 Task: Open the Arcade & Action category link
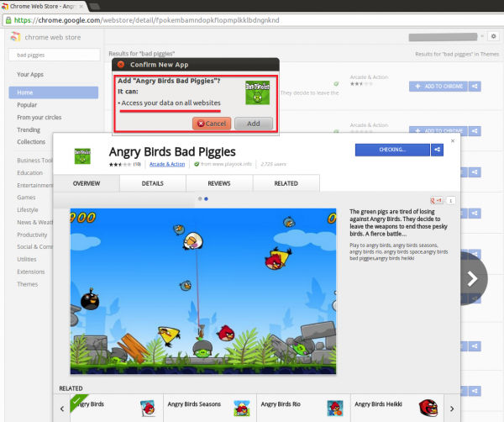click(x=168, y=164)
